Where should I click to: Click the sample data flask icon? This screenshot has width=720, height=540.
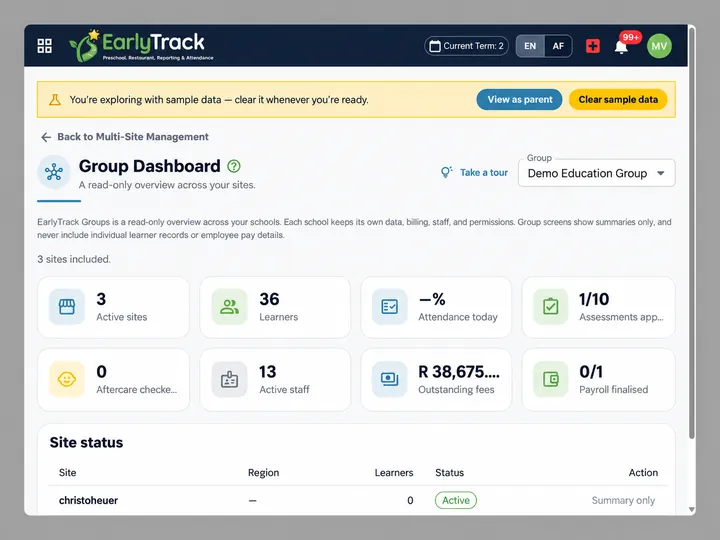tap(55, 100)
